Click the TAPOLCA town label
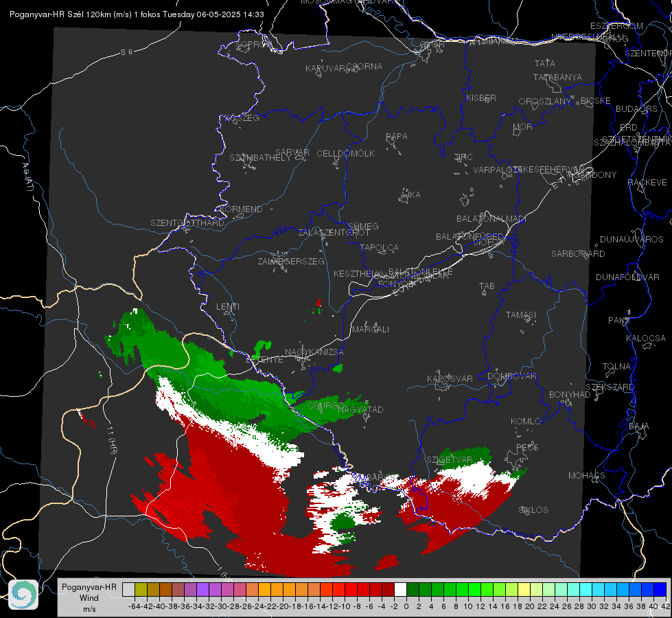Viewport: 672px width, 618px height. (x=379, y=247)
